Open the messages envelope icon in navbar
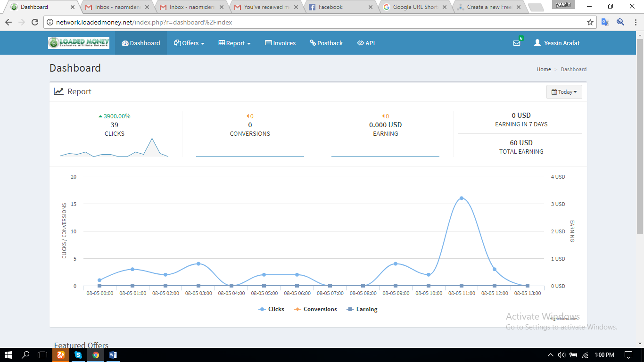Image resolution: width=644 pixels, height=362 pixels. (517, 43)
